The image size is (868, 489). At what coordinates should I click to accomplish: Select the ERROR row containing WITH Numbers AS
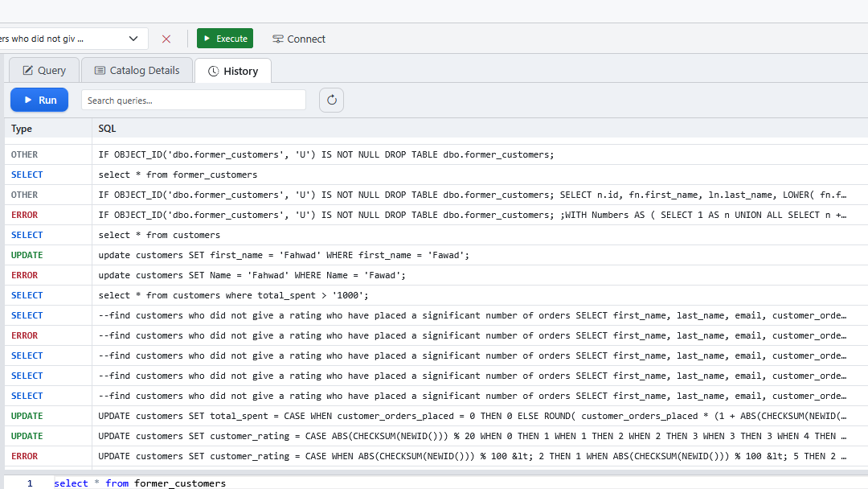436,215
